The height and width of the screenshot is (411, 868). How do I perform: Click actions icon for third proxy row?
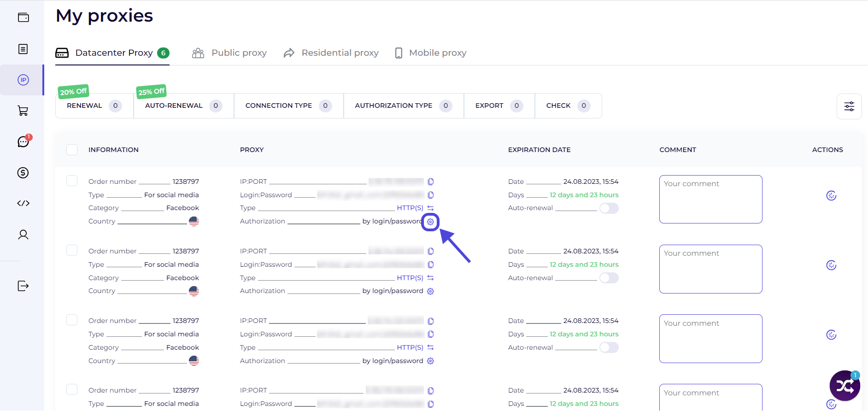coord(831,335)
